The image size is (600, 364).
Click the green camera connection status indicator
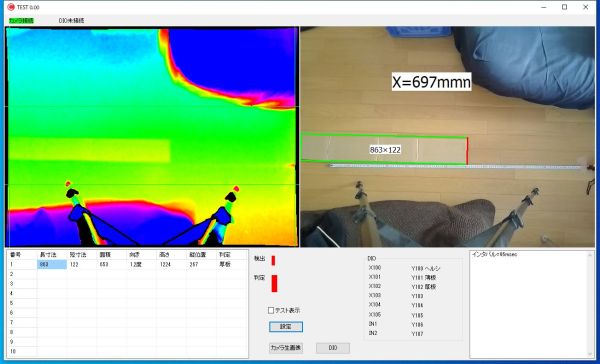(x=21, y=21)
